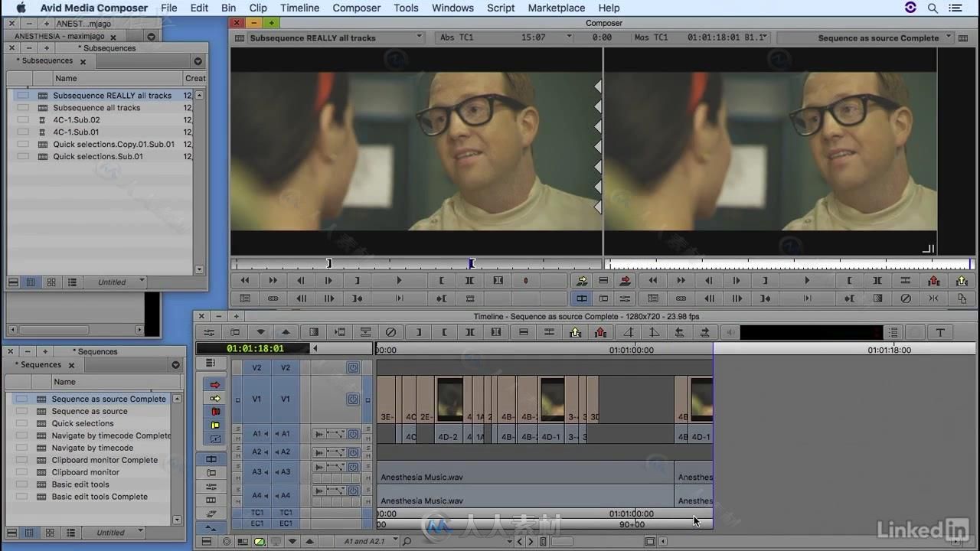Toggle the V2 video monitor icon
This screenshot has height=551, width=980.
pyautogui.click(x=353, y=368)
